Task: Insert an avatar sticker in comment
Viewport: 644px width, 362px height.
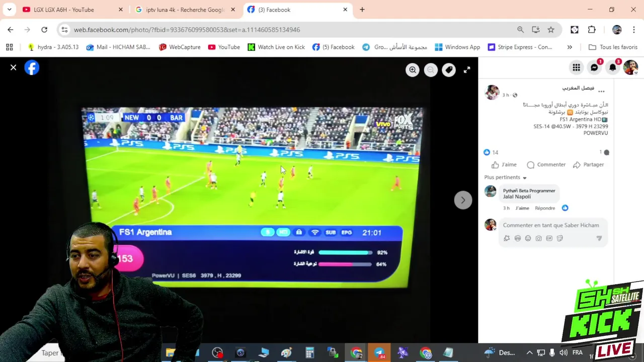Action: 507,238
